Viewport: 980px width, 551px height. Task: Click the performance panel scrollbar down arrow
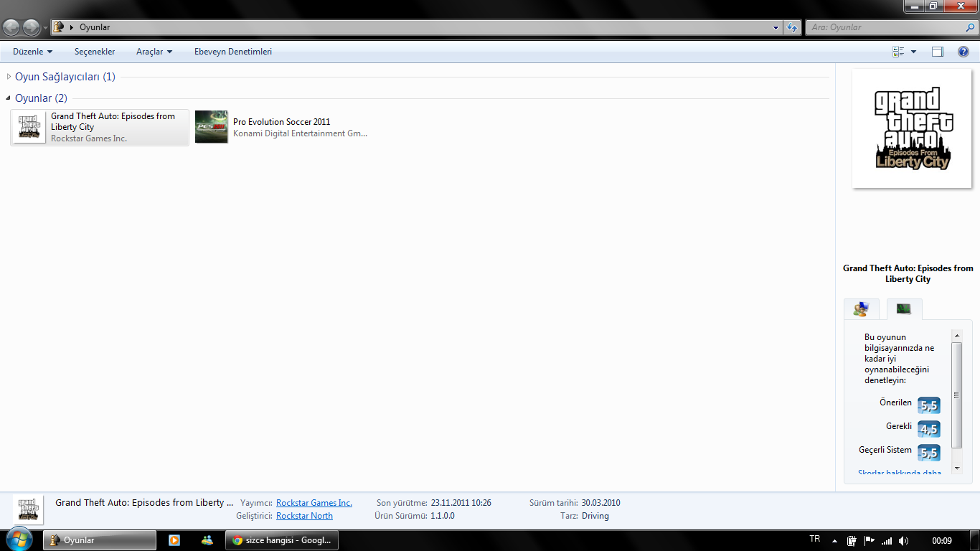coord(956,468)
